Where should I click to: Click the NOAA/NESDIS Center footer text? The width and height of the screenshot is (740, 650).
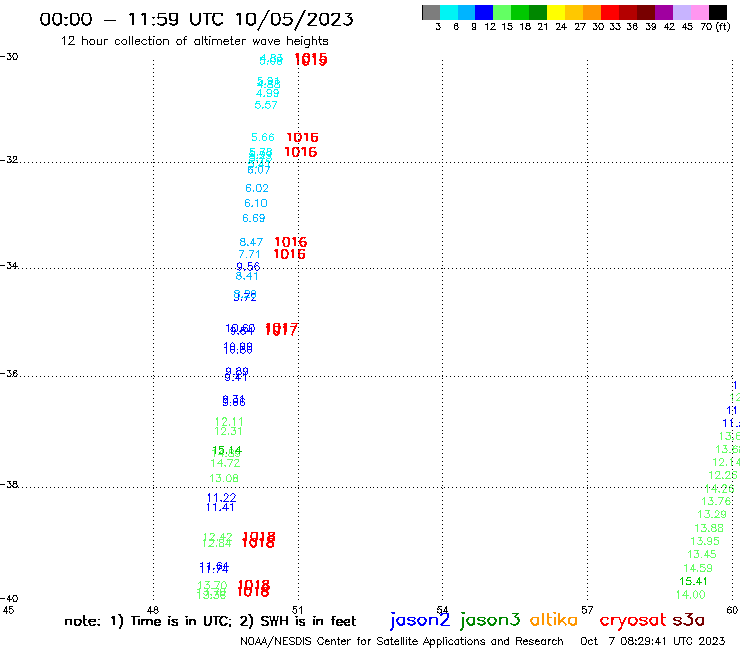click(402, 642)
